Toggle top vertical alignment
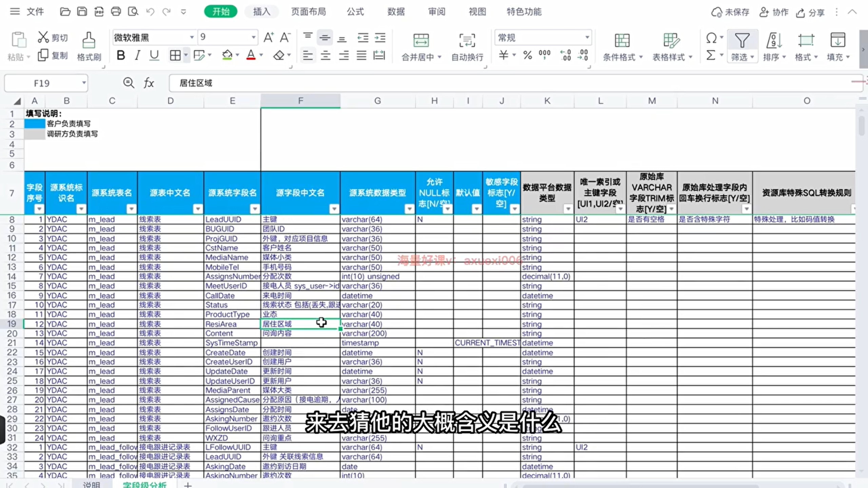Image resolution: width=868 pixels, height=488 pixels. coord(308,37)
